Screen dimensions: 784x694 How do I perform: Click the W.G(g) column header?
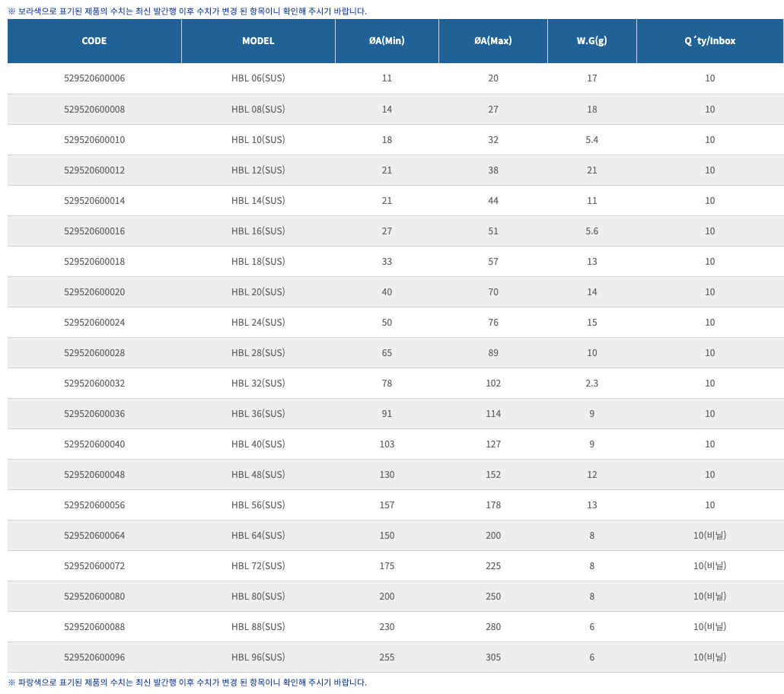[x=591, y=41]
